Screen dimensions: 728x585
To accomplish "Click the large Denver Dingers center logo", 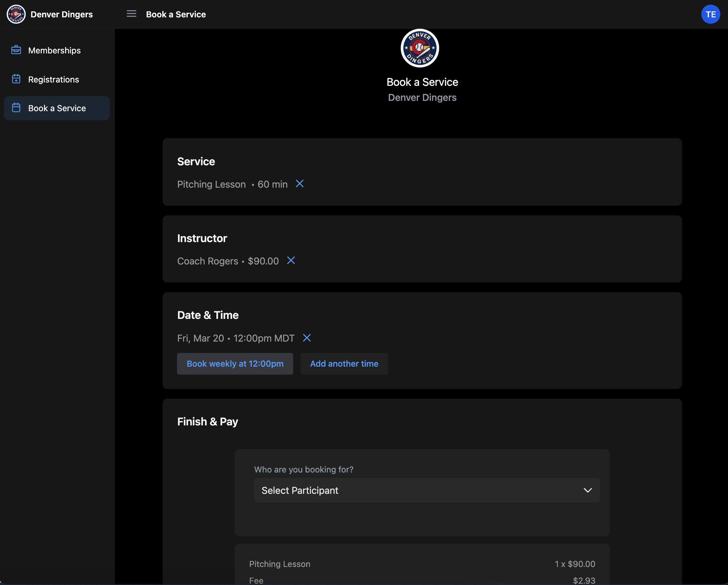I will [419, 48].
